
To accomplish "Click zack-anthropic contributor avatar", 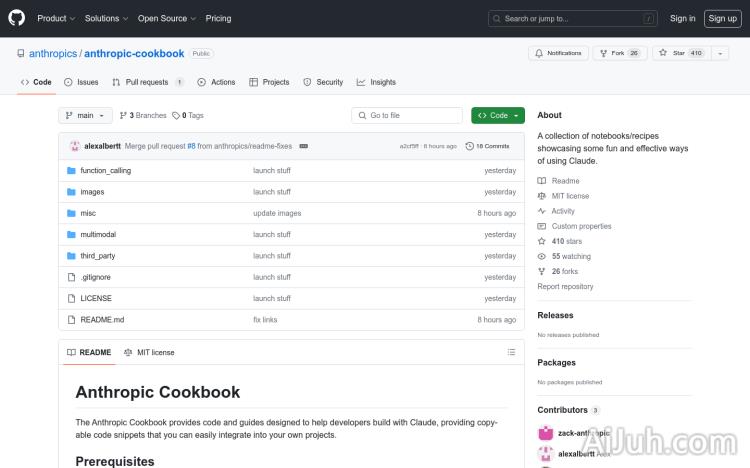I will (x=545, y=433).
